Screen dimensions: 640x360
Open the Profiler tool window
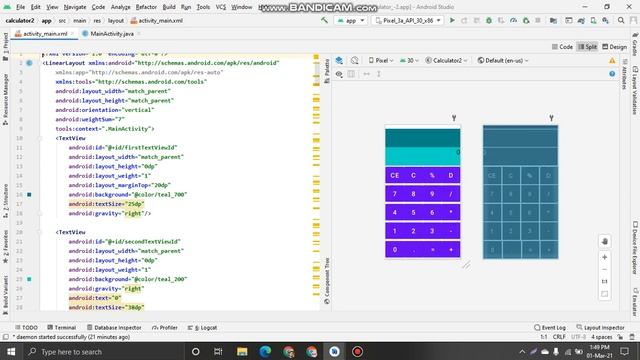click(164, 328)
